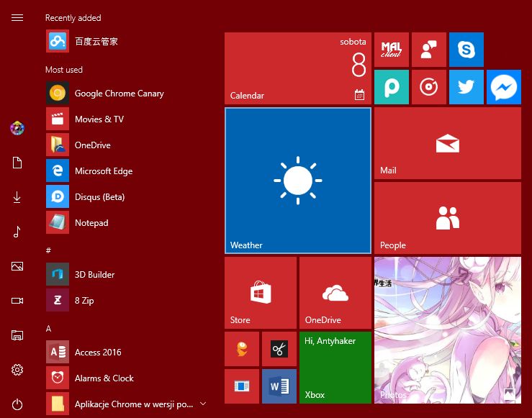Open the OneDrive tile
Image resolution: width=532 pixels, height=418 pixels.
click(x=335, y=293)
